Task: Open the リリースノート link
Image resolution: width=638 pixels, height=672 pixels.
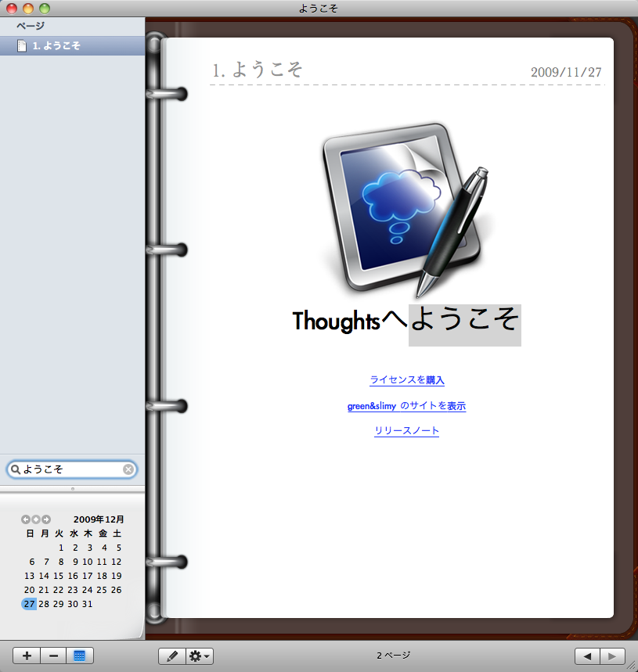Action: coord(406,430)
